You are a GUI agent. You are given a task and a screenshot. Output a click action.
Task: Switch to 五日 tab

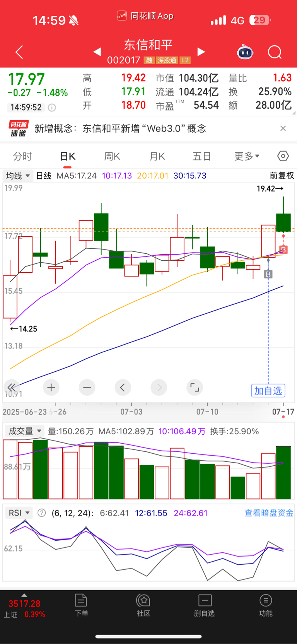(x=202, y=156)
